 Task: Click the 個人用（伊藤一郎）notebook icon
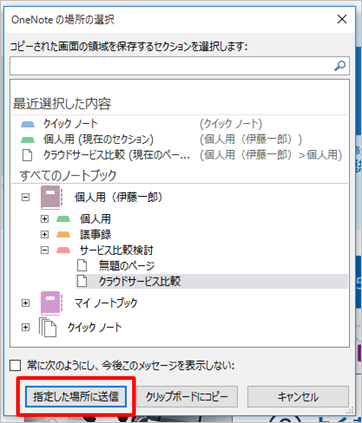(x=52, y=197)
